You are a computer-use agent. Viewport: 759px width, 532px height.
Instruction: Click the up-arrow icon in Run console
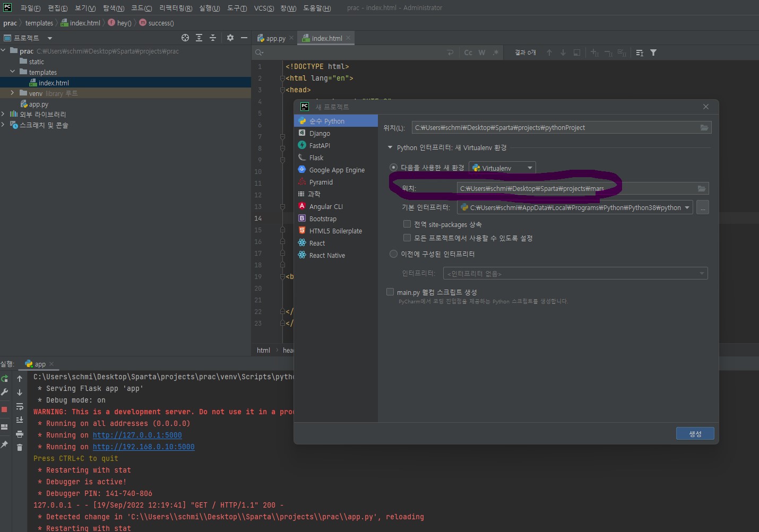[x=20, y=379]
